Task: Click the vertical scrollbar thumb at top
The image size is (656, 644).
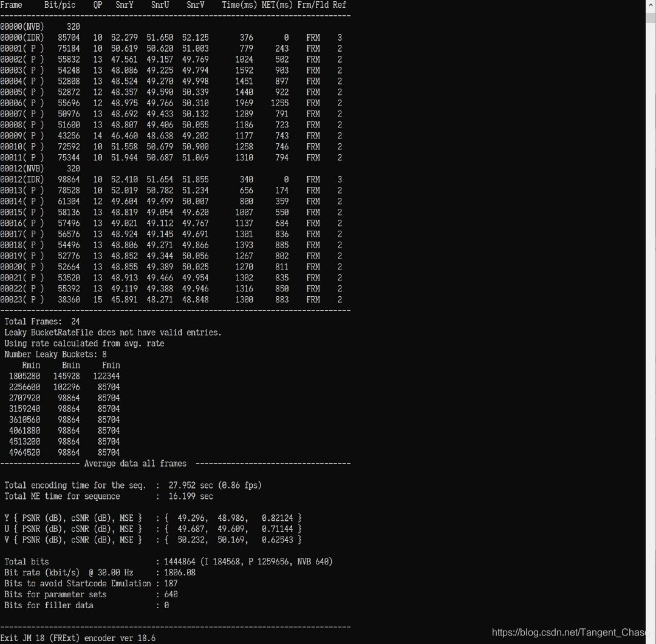Action: [651, 18]
